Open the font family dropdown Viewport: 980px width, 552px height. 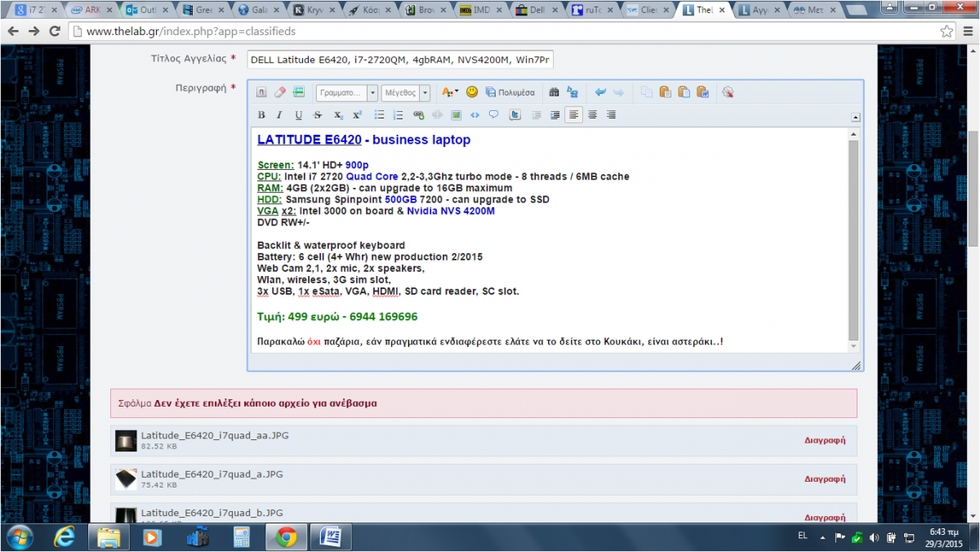point(347,92)
